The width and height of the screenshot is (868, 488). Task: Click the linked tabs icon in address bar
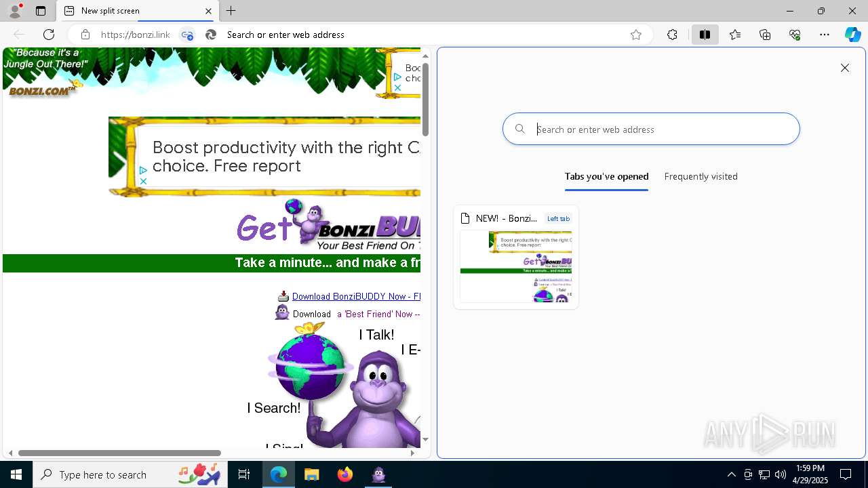(187, 35)
